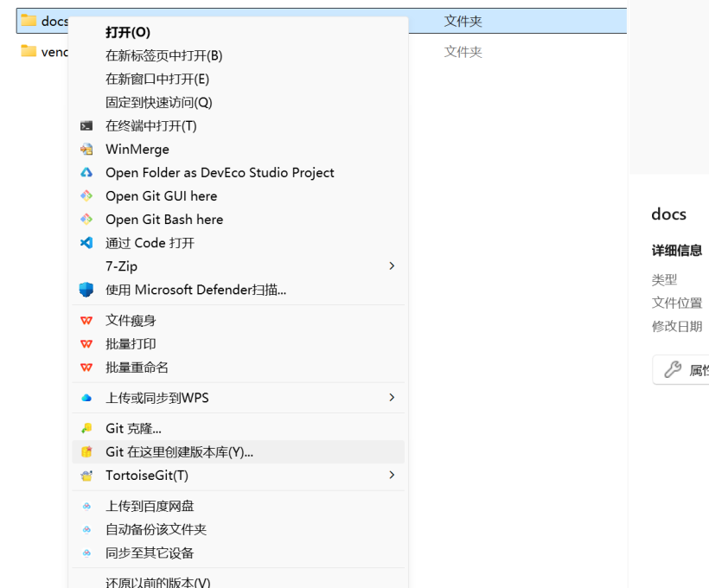
Task: Click the WinMerge icon in context menu
Action: coord(86,150)
